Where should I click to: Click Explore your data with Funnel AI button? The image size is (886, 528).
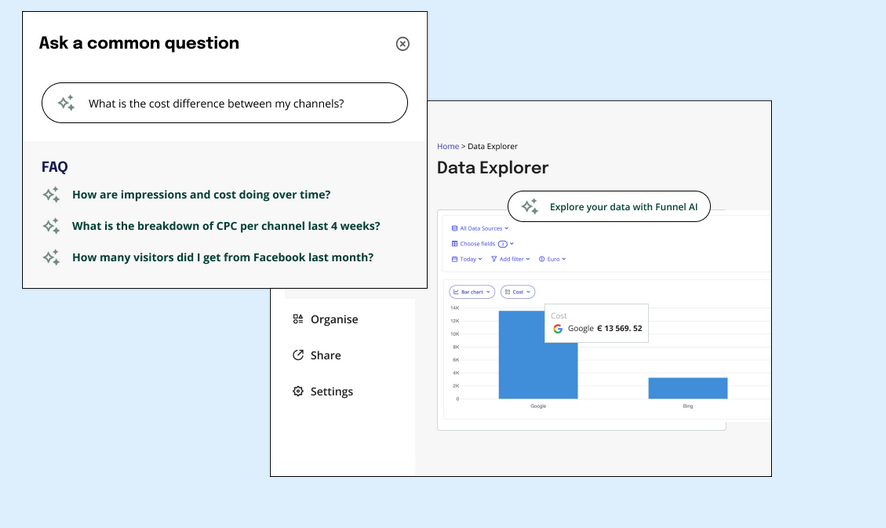point(609,206)
